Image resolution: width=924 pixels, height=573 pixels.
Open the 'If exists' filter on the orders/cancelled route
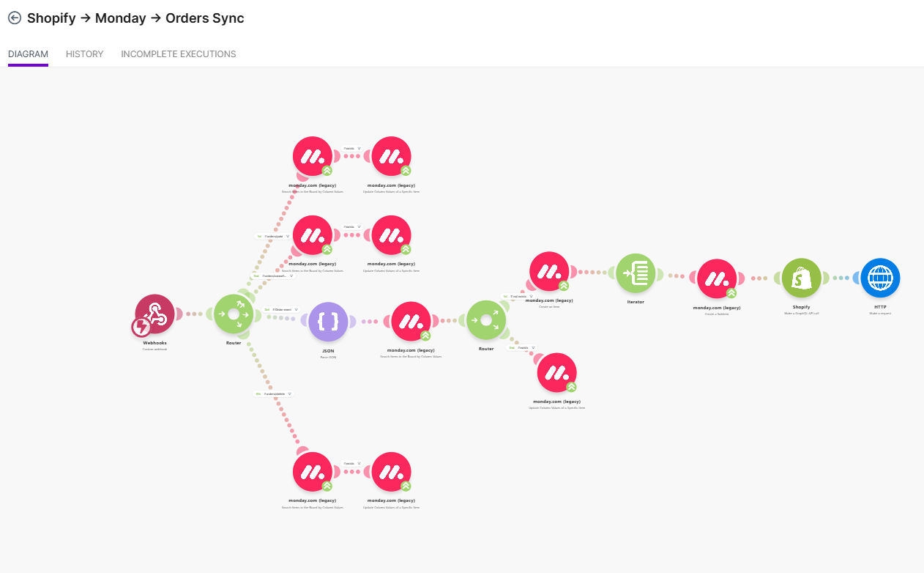point(352,226)
